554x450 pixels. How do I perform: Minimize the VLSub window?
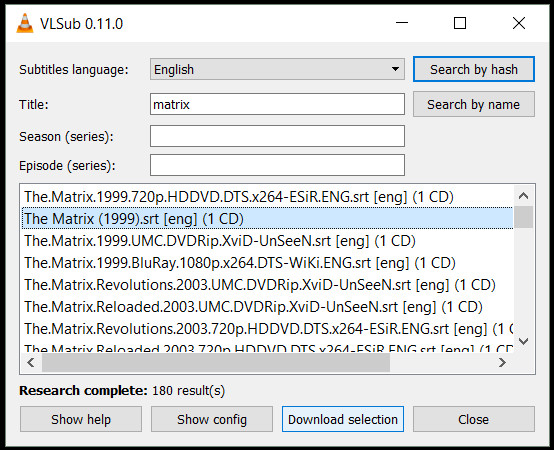402,23
